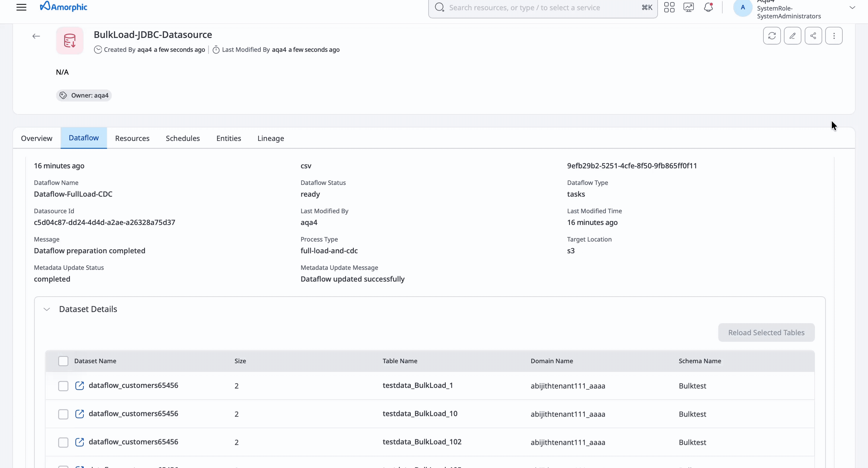Click the Table Name column header

(x=400, y=361)
